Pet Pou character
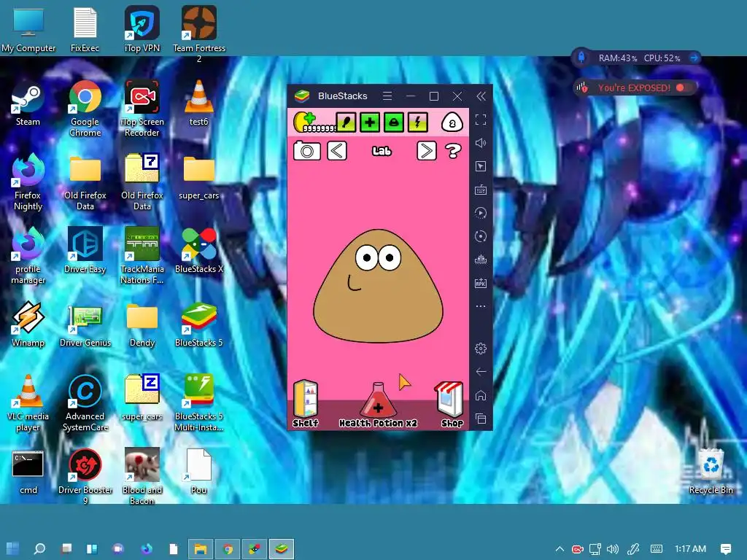Viewport: 747px width, 560px height. tap(378, 286)
